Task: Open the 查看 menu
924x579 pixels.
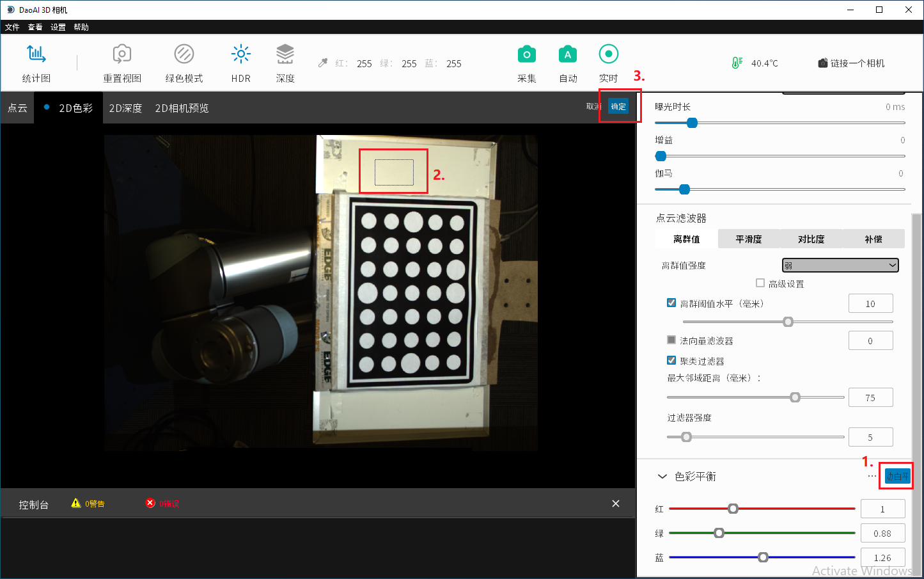Action: tap(35, 27)
